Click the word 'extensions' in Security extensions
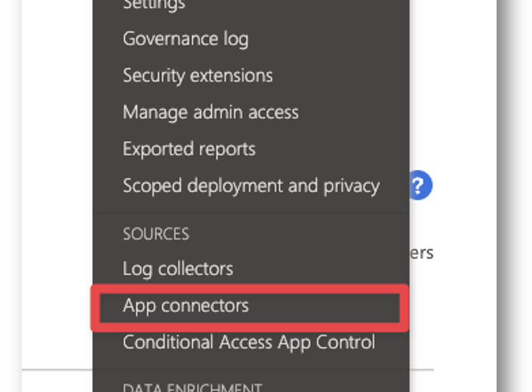Screen dimensions: 532x392 [231, 76]
